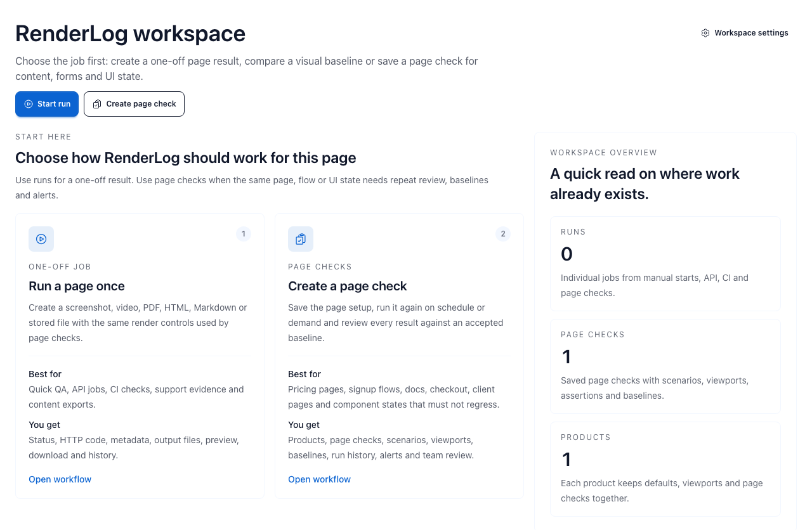Click the clipboard icon inside Create page check
The height and width of the screenshot is (530, 812).
point(97,104)
